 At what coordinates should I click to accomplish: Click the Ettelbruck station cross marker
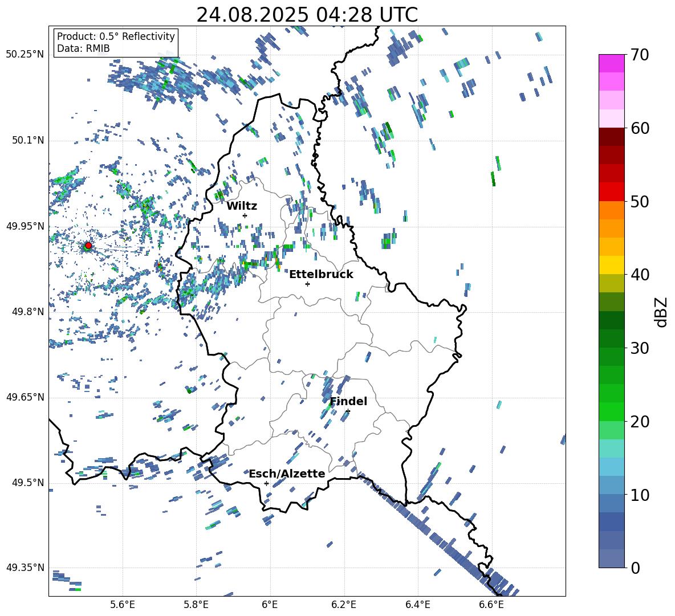(x=307, y=284)
